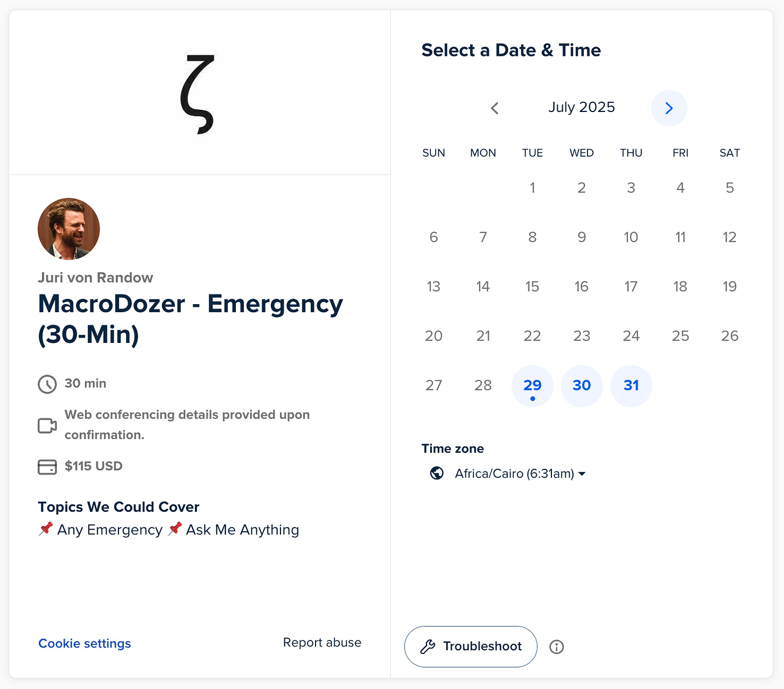Click the TUE weekday header
Screen dimensions: 784x689
coord(533,153)
